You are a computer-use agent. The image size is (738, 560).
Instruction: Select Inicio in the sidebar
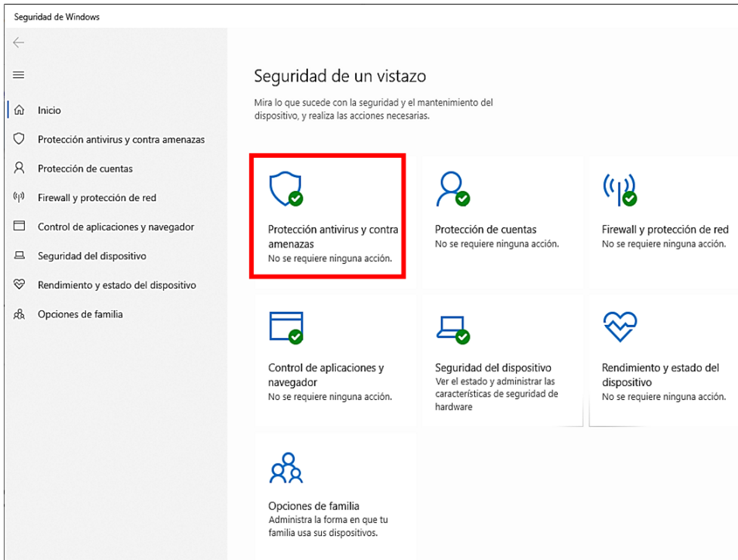coord(49,110)
